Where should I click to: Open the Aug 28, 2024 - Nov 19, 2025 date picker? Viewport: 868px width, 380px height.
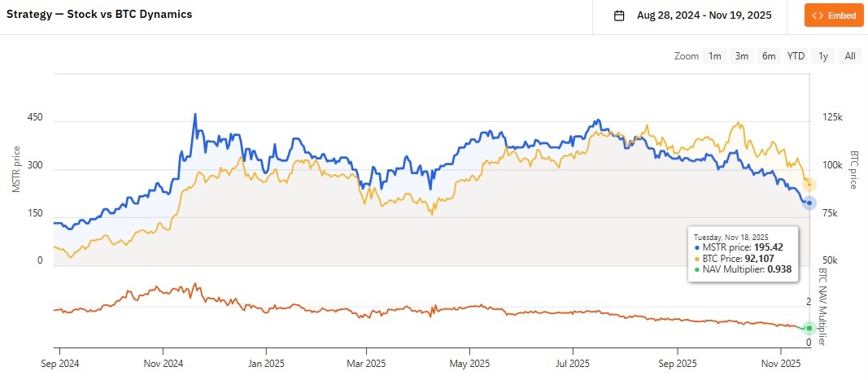704,15
